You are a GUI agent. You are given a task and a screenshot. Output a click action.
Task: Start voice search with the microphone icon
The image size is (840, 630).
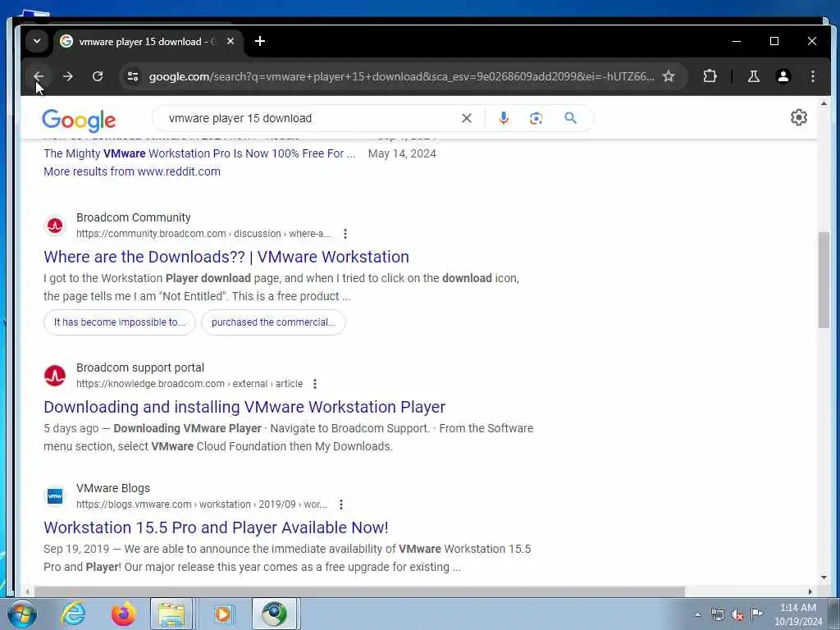coord(503,118)
